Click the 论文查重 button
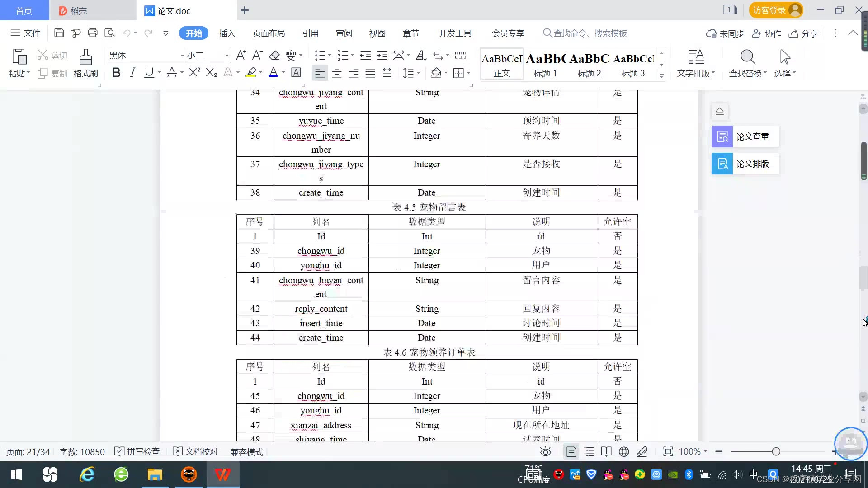 (x=745, y=136)
